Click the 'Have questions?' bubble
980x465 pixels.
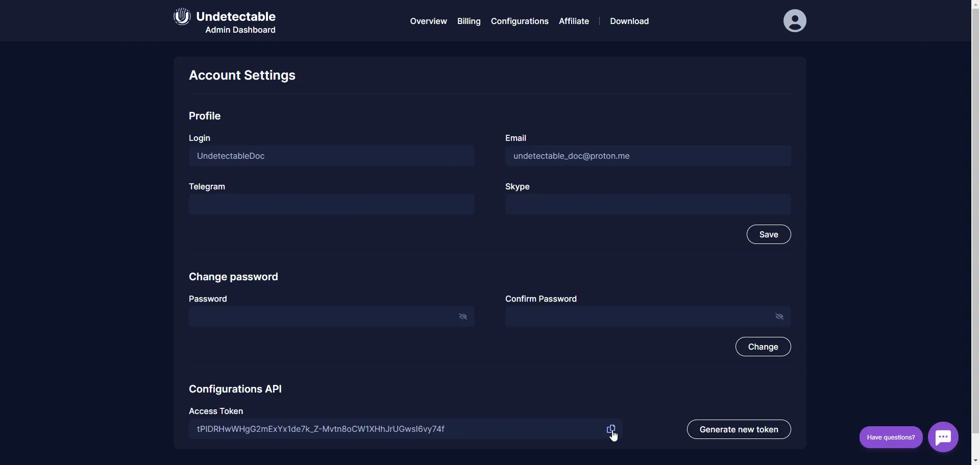tap(891, 437)
